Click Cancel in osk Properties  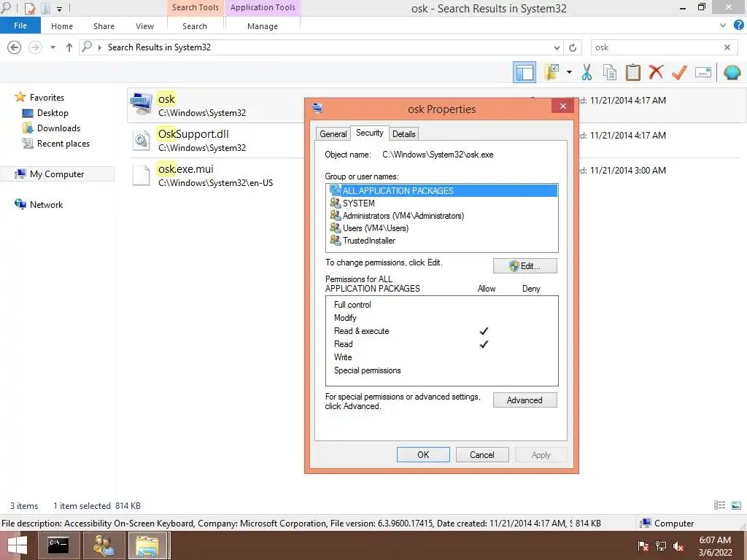click(482, 455)
